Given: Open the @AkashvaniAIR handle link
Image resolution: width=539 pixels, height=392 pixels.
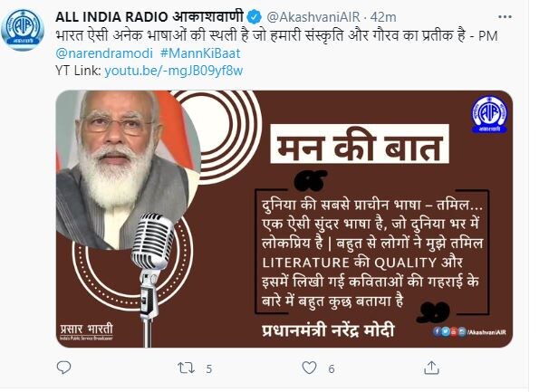Looking at the screenshot, I should [x=313, y=17].
